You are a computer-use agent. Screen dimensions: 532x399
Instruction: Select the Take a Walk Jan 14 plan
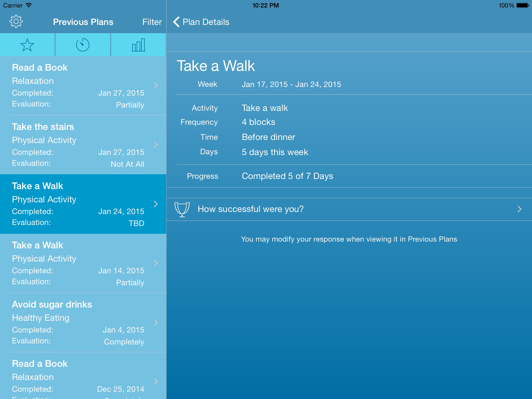tap(78, 263)
